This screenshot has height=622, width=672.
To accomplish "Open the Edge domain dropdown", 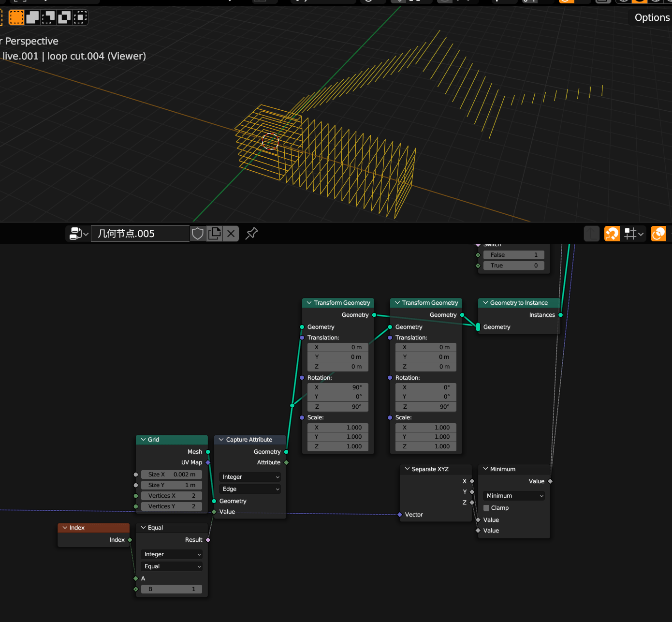I will click(250, 489).
